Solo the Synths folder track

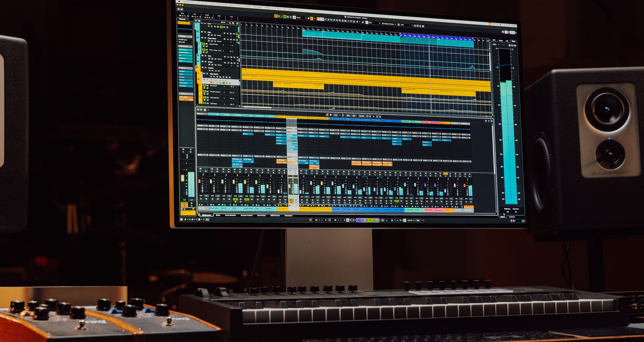tap(206, 68)
